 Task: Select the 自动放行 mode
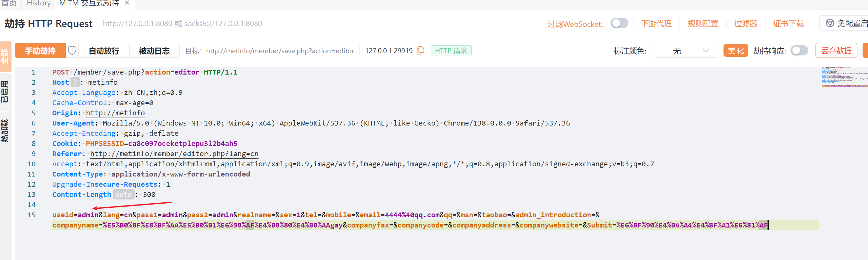(104, 51)
